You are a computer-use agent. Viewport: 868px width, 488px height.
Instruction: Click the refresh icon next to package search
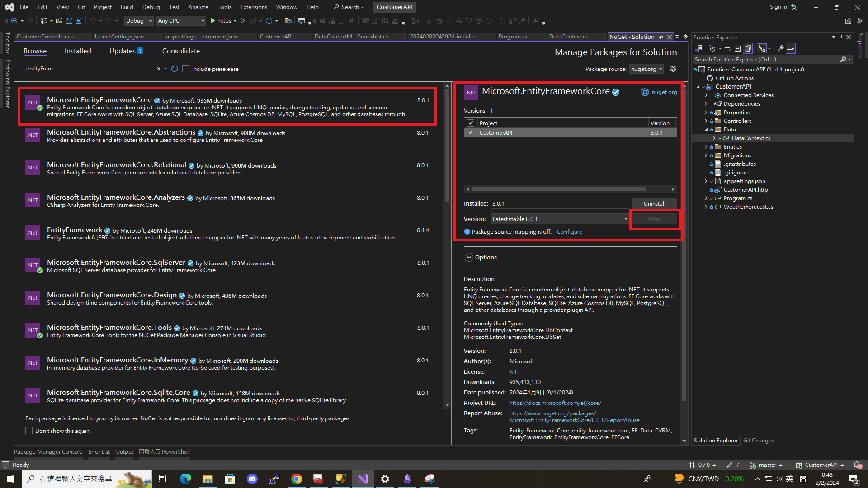coord(175,69)
